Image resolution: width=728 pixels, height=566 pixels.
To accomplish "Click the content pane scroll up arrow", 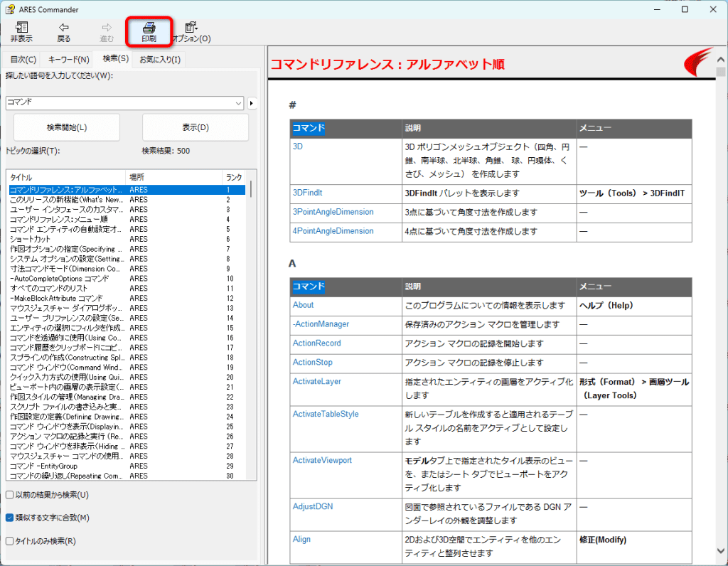I will pos(721,60).
